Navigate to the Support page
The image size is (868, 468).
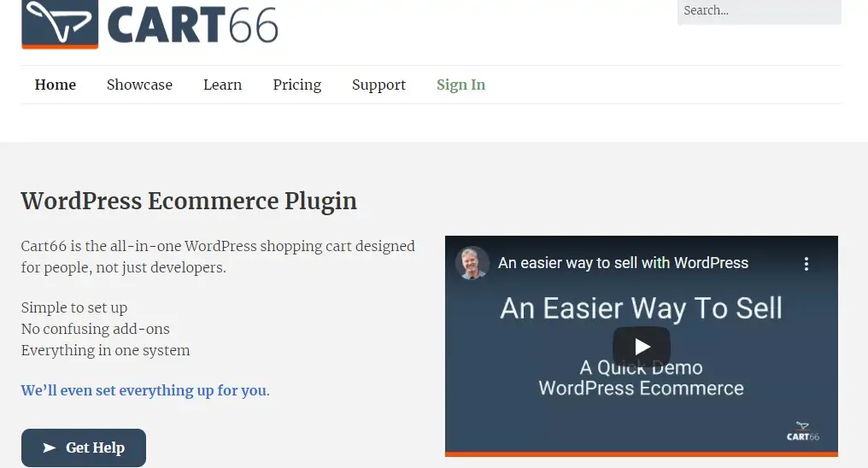coord(378,85)
